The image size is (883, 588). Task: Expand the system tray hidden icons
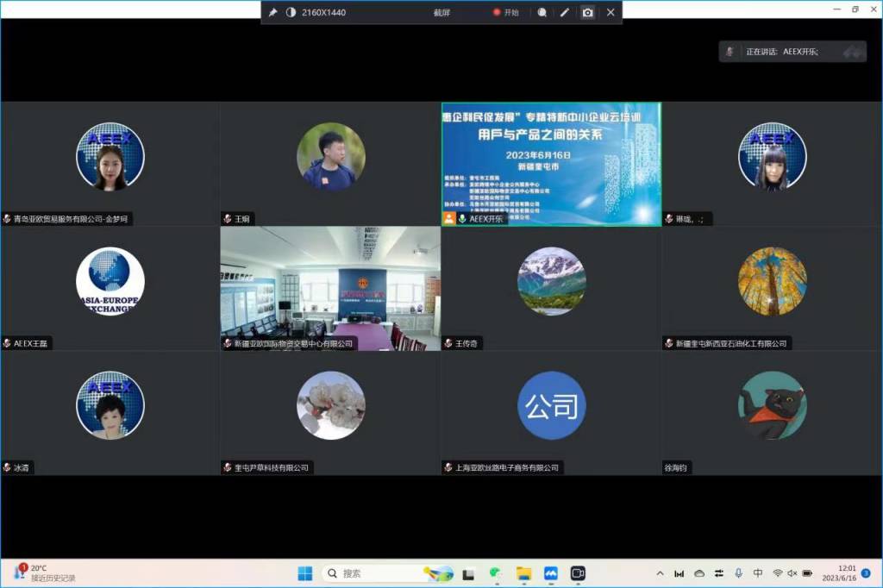(660, 573)
